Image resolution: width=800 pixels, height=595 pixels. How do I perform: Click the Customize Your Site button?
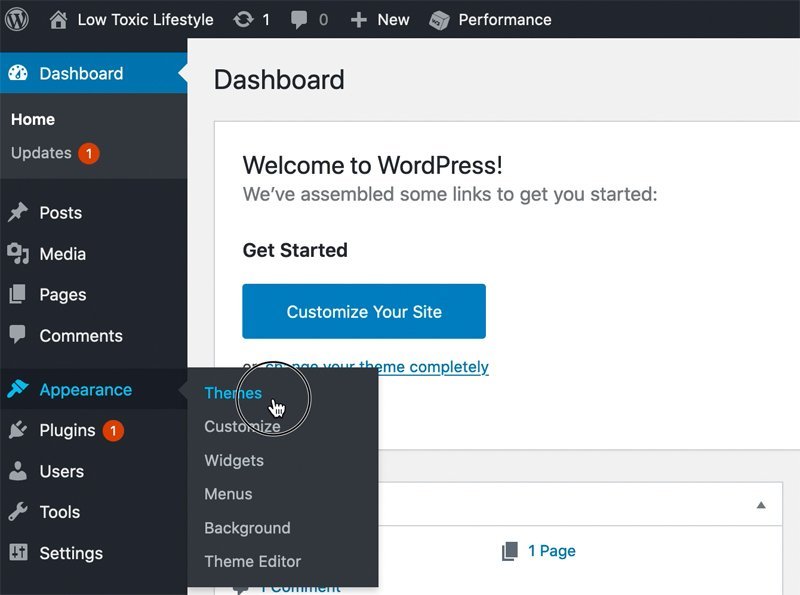(x=364, y=311)
